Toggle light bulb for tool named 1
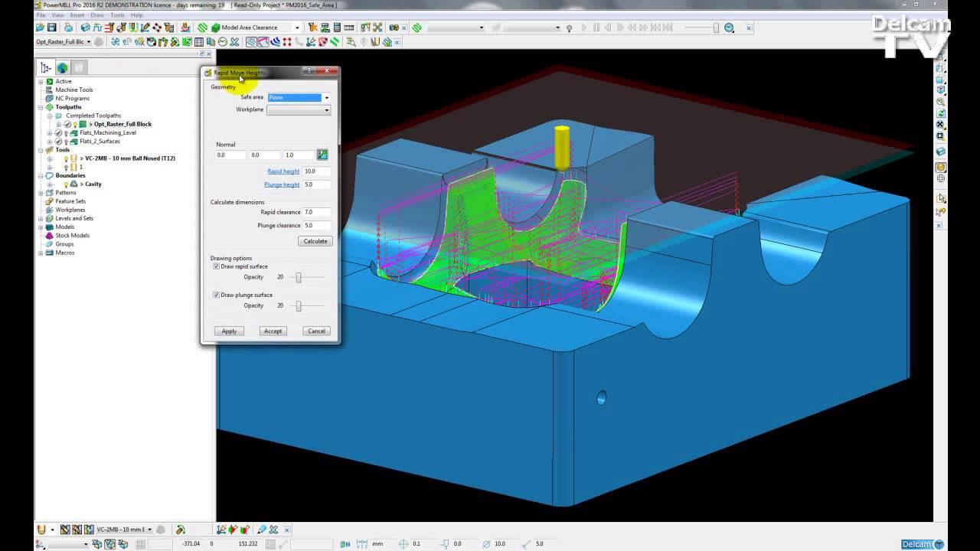 pos(66,167)
